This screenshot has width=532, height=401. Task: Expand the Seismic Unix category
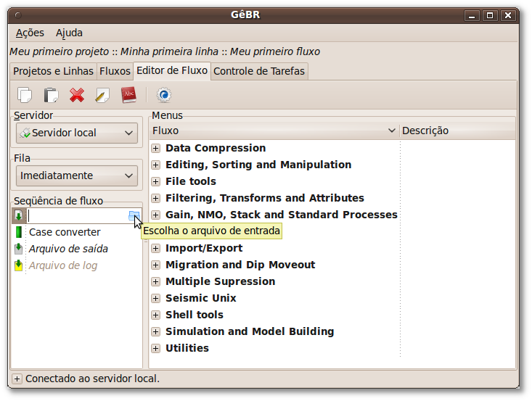click(156, 298)
